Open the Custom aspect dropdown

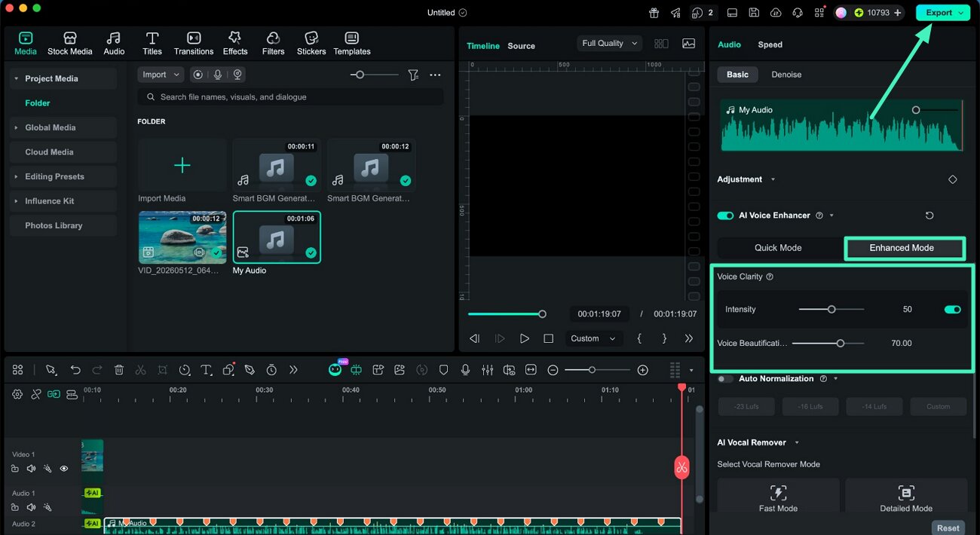coord(594,339)
